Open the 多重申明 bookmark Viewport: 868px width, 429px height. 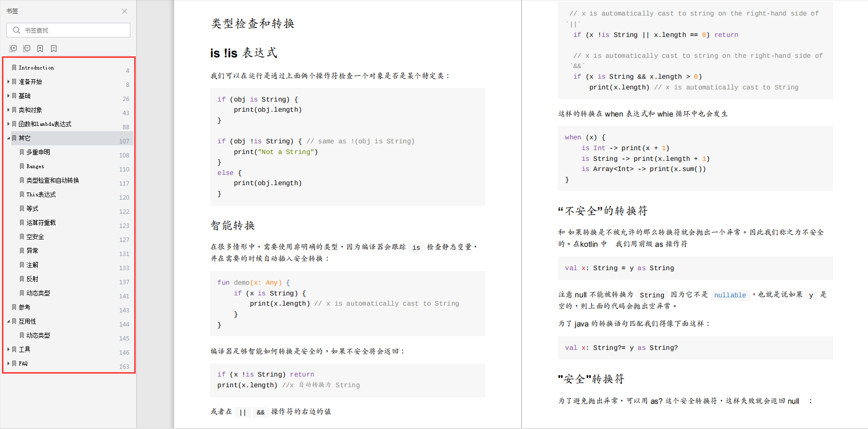coord(38,152)
